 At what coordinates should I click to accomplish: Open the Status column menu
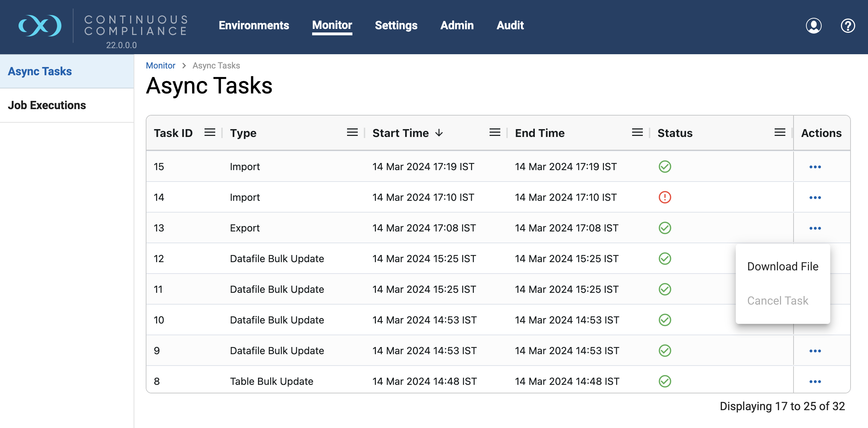(x=780, y=133)
